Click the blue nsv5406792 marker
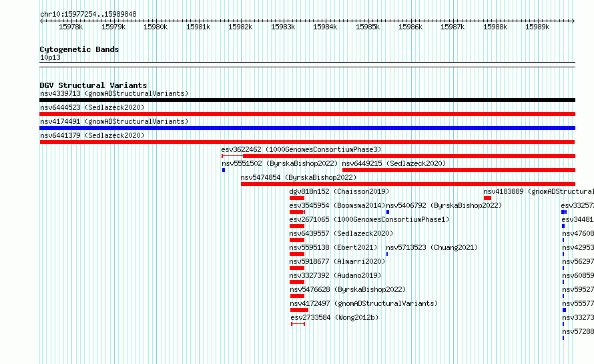Screen dimensions: 594x364 click(388, 212)
